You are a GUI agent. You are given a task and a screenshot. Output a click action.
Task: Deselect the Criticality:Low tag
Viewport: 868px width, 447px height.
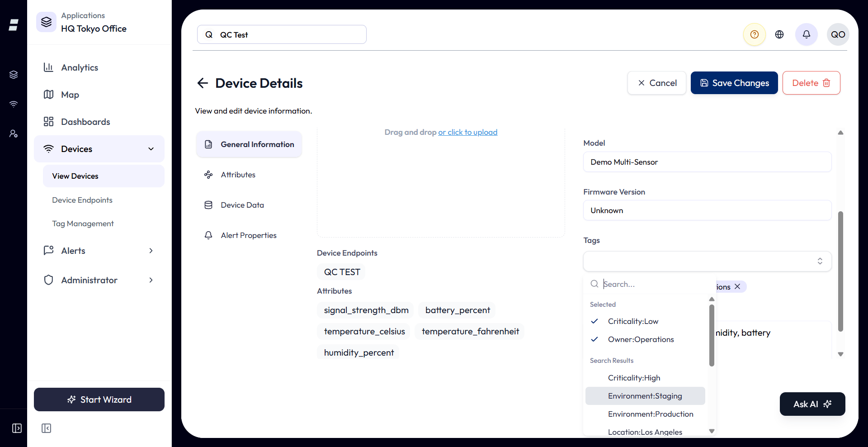pyautogui.click(x=645, y=321)
